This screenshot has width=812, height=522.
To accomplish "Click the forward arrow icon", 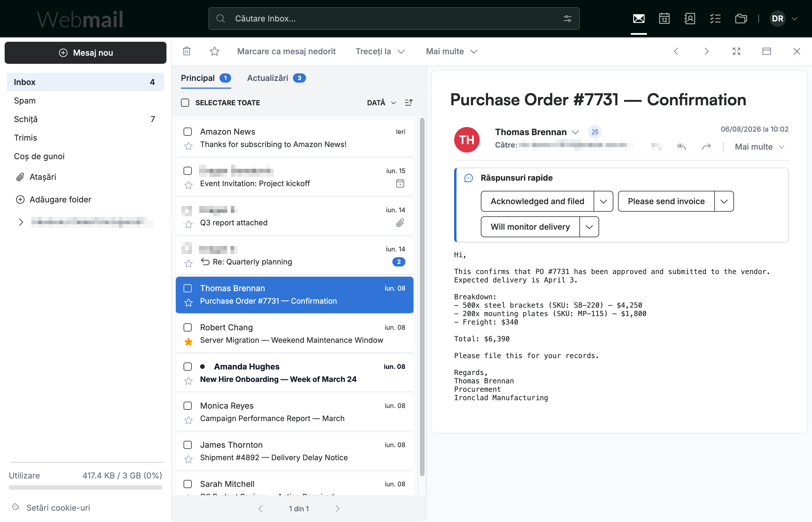I will coord(706,146).
